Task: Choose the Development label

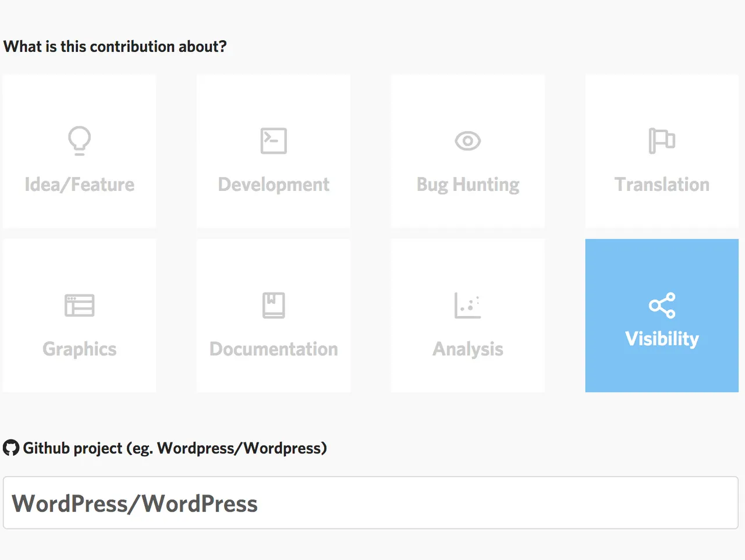Action: 274,185
